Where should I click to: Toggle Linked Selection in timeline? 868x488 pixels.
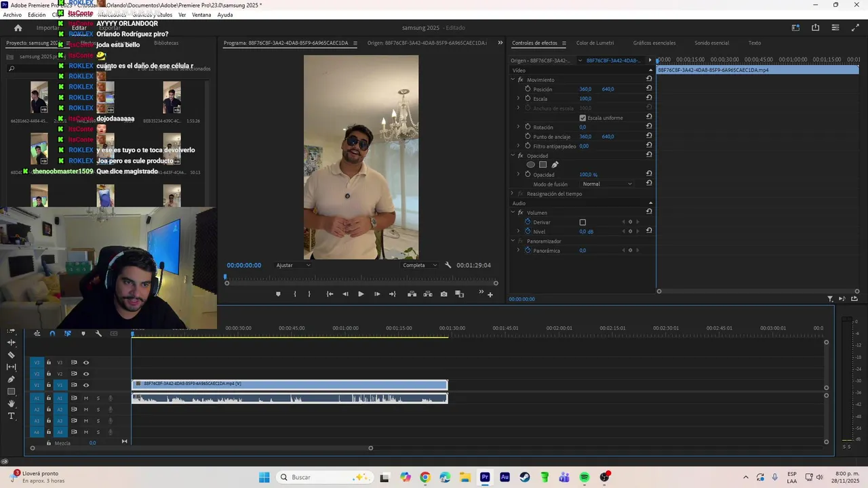[68, 333]
